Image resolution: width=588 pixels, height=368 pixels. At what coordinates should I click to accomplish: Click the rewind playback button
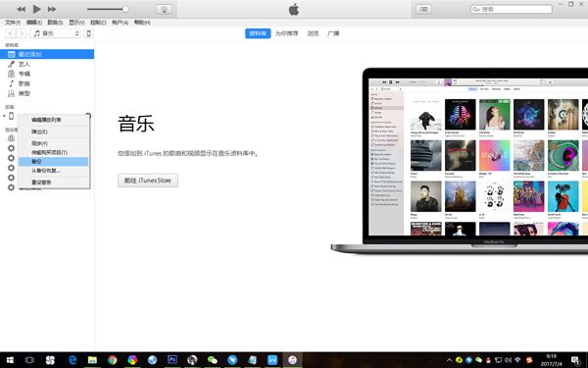coord(21,9)
